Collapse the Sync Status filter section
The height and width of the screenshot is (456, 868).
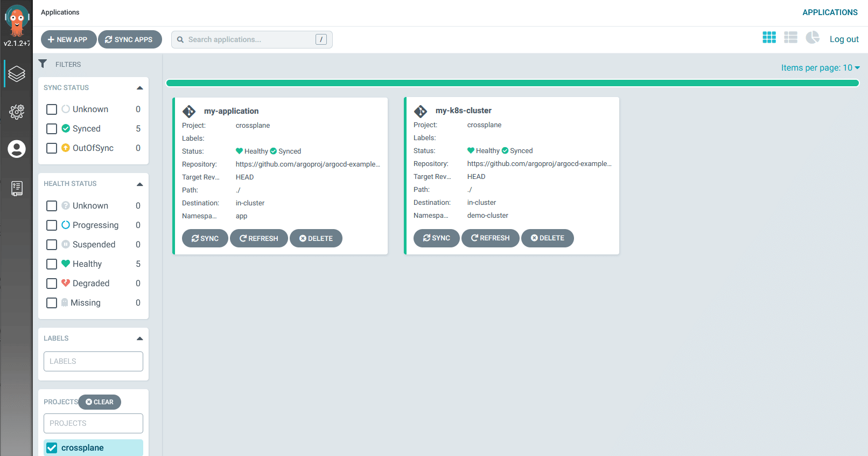pos(140,88)
